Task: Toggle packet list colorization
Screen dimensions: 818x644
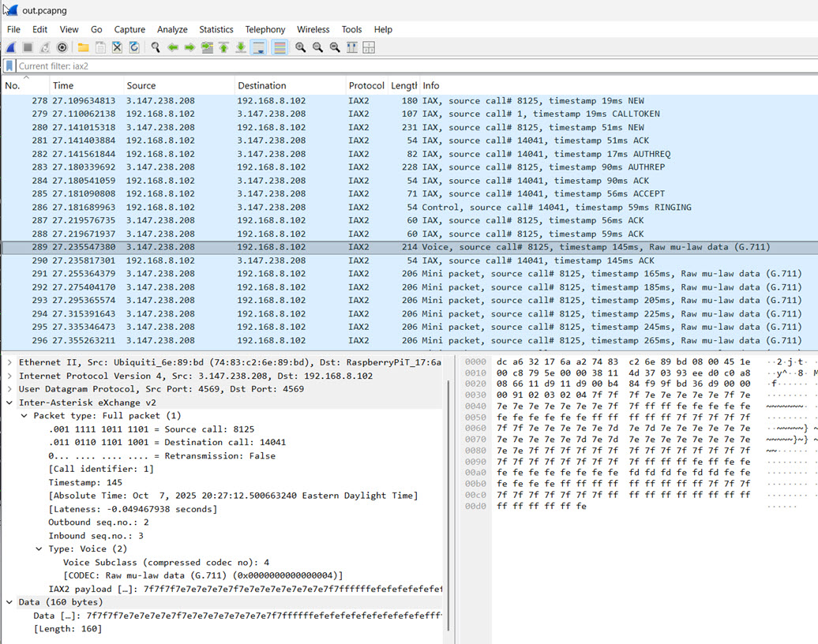Action: pos(279,47)
